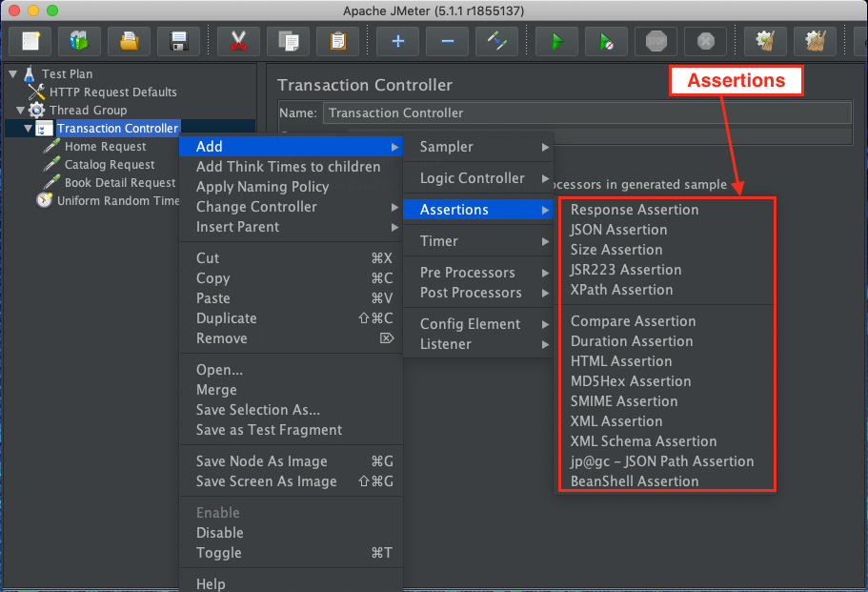Collapse the Transaction Controller tree node

point(28,129)
